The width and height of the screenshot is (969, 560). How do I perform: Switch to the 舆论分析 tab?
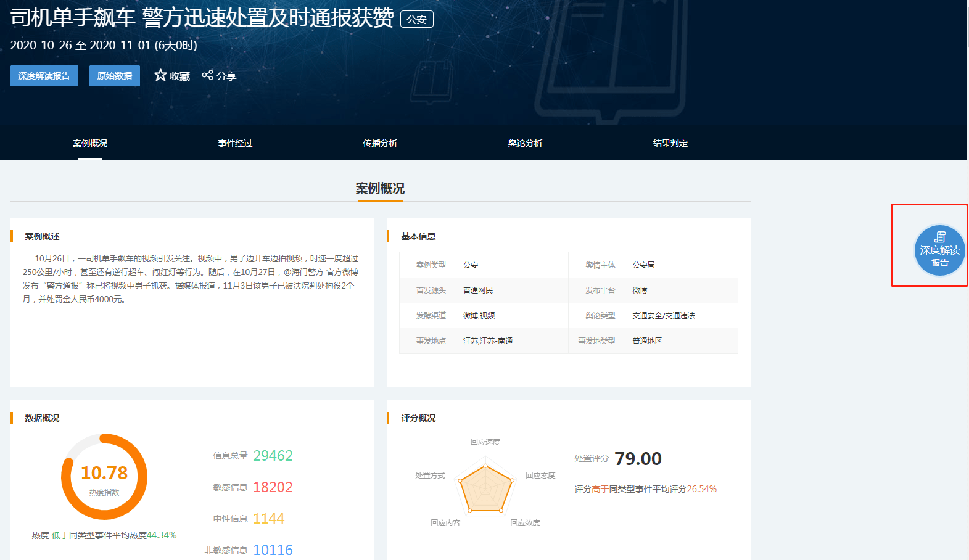[526, 143]
